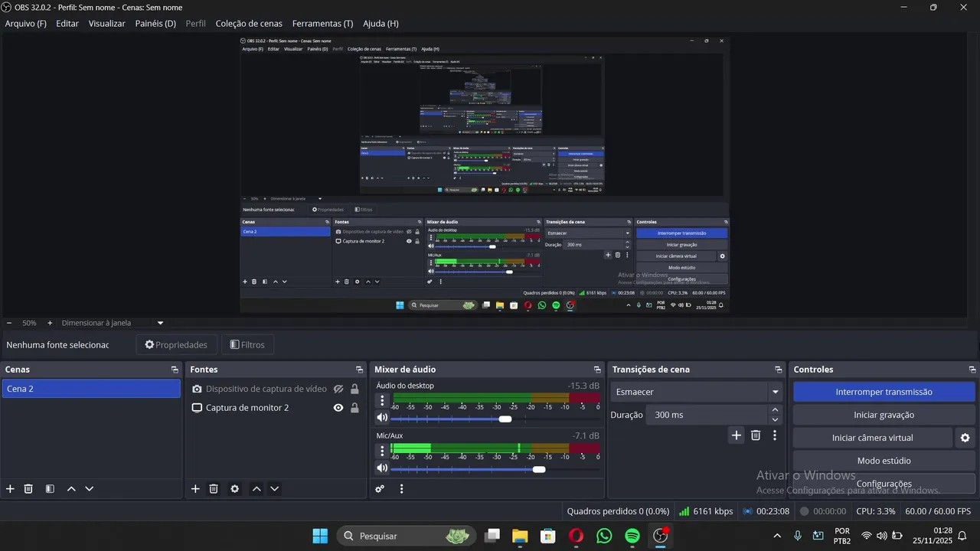The height and width of the screenshot is (551, 980).
Task: Move scene up arrow in Cenas panel
Action: (x=71, y=489)
